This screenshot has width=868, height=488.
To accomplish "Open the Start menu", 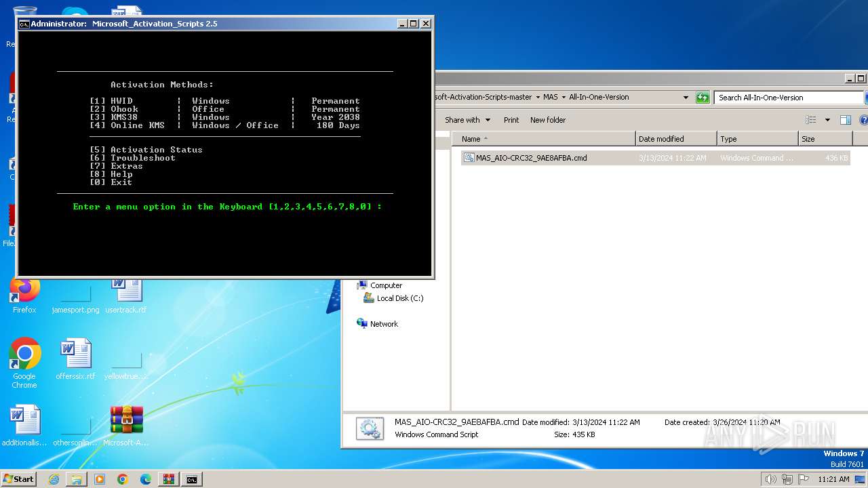I will [x=18, y=479].
